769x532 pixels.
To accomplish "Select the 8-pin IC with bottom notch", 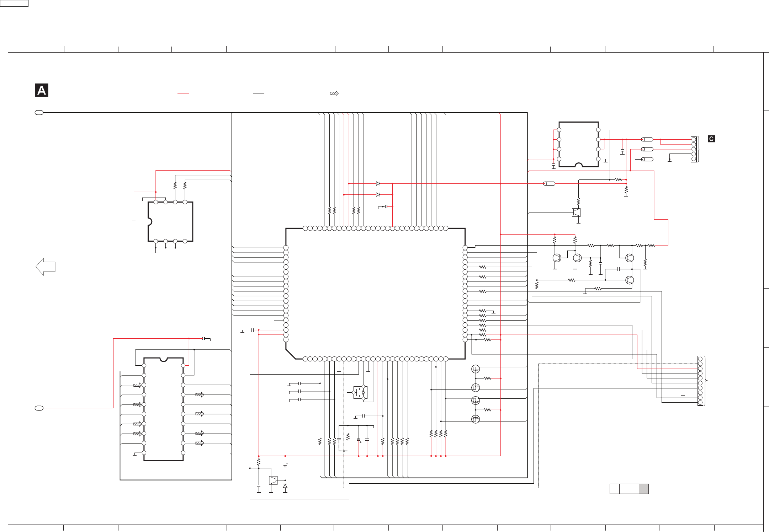I will click(x=579, y=144).
